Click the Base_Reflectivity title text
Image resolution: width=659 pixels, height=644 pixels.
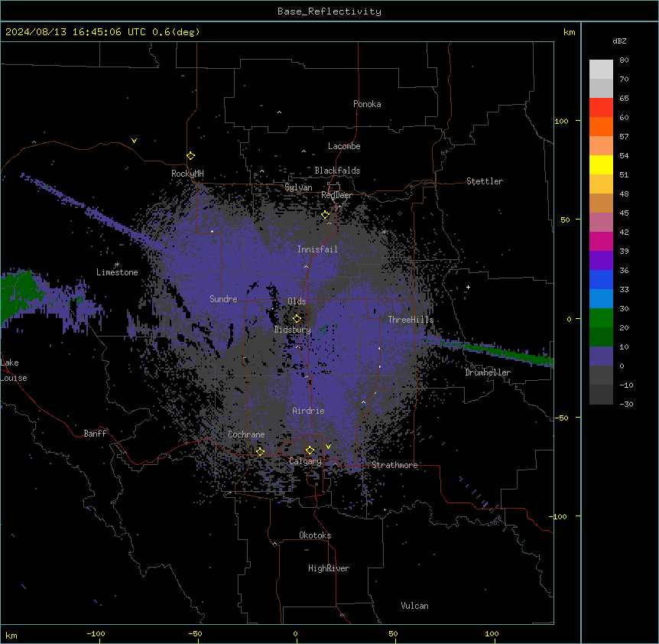pos(329,11)
